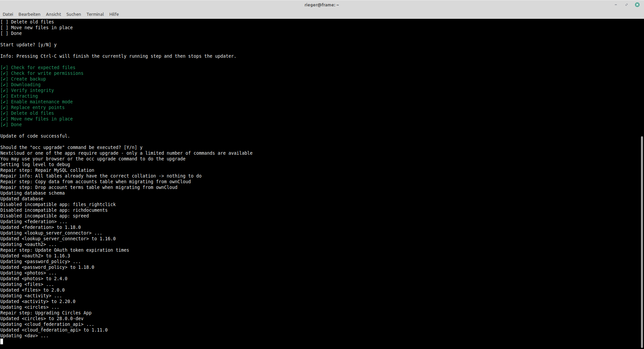Click the Info: Pressing Ctrl-C line
Image resolution: width=644 pixels, height=349 pixels.
coord(118,56)
